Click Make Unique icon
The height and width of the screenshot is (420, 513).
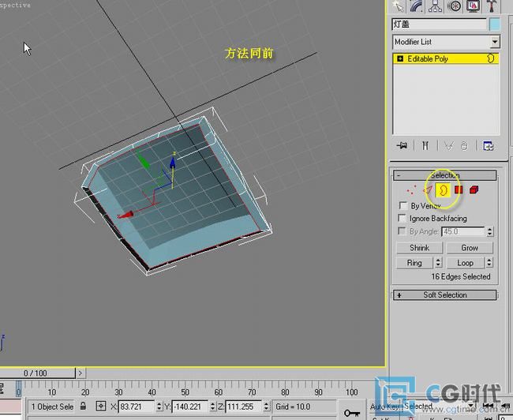[x=448, y=146]
